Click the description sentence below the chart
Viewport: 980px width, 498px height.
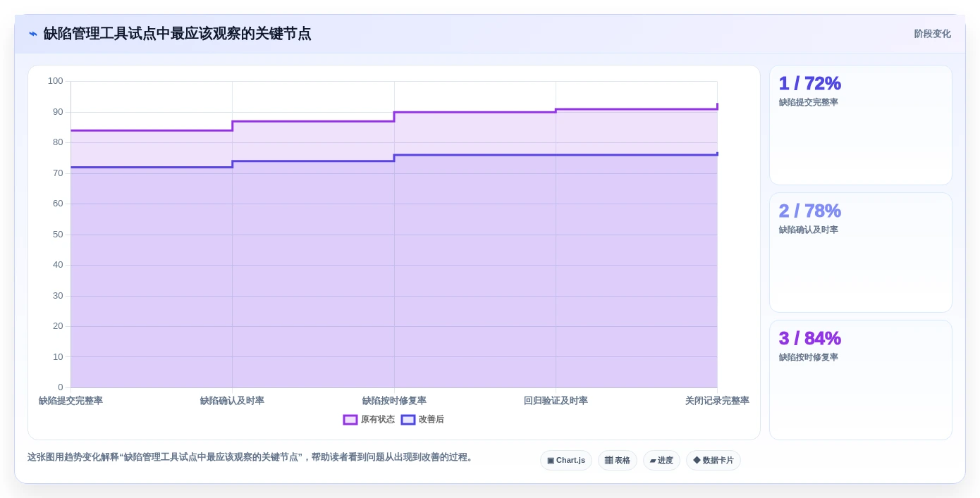pyautogui.click(x=252, y=457)
